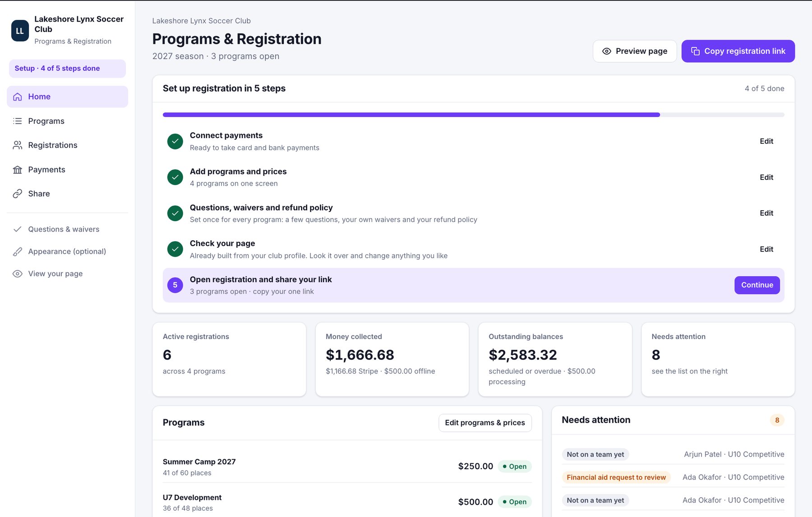Click Not on a team yet for Ada Okafor

click(595, 500)
